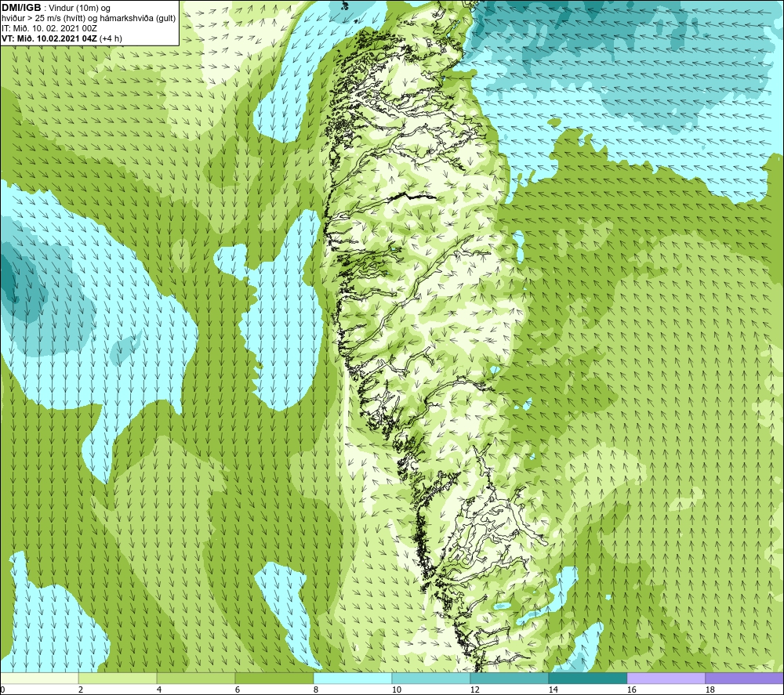Image resolution: width=784 pixels, height=695 pixels.
Task: Click the 14–16 m/s dark teal legend swatch
Action: [x=587, y=679]
